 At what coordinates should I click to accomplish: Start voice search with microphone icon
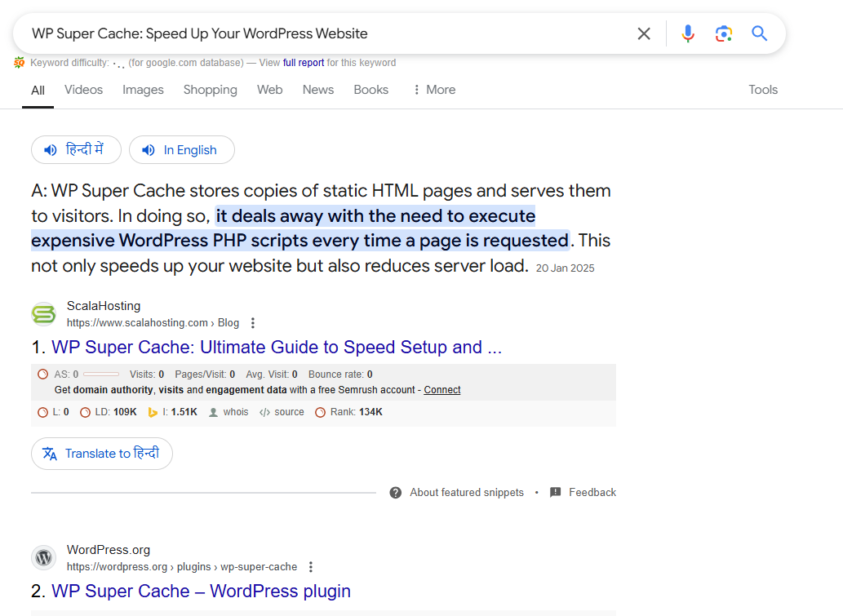tap(688, 33)
